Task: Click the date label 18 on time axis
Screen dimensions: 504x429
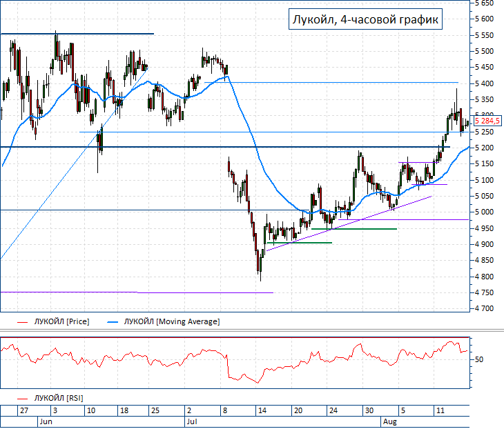Action: [124, 410]
